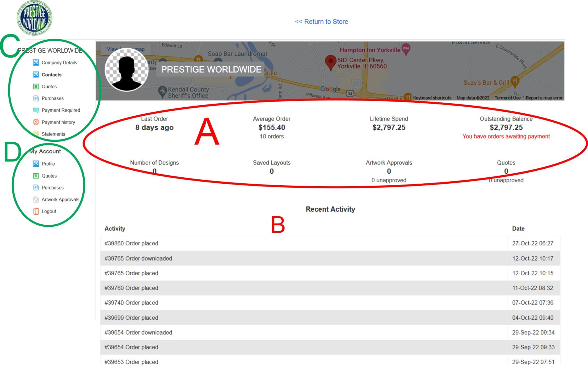Click the Statements icon in sidebar
This screenshot has width=588, height=365.
pos(36,134)
